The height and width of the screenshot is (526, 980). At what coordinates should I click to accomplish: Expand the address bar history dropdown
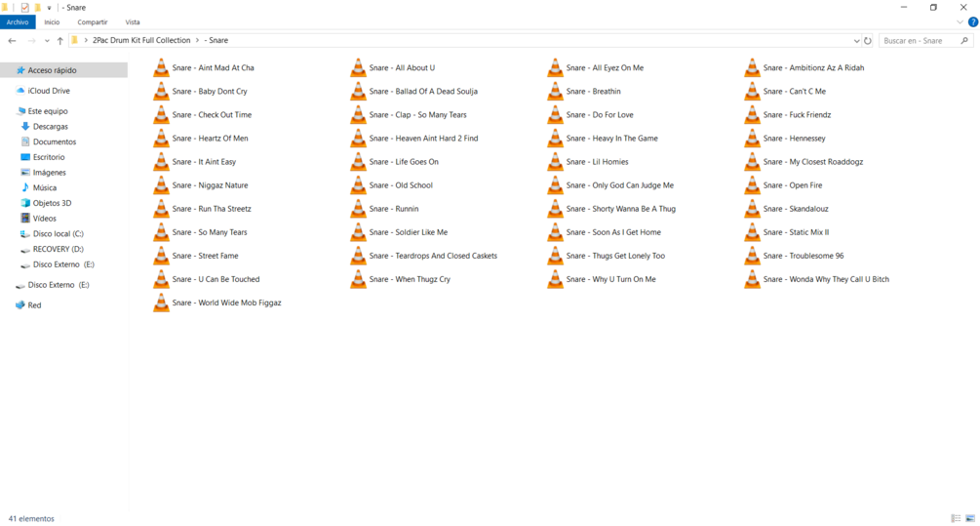856,41
